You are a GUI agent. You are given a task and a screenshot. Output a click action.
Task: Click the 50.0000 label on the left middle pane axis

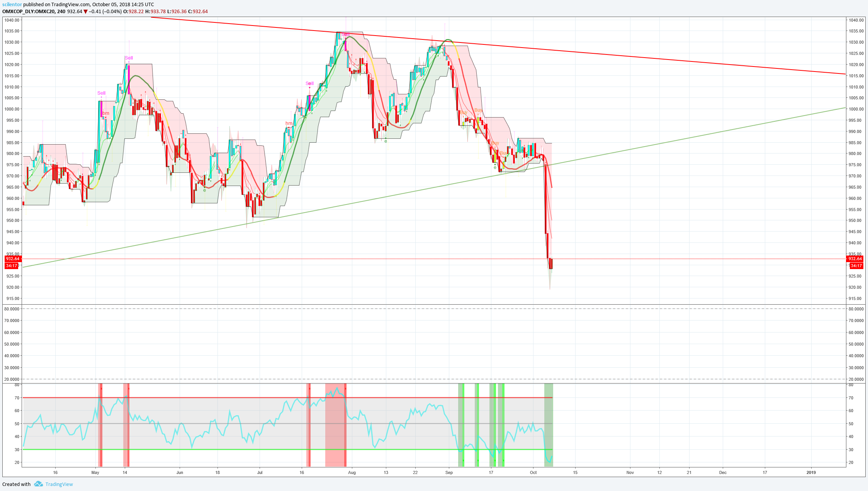12,344
